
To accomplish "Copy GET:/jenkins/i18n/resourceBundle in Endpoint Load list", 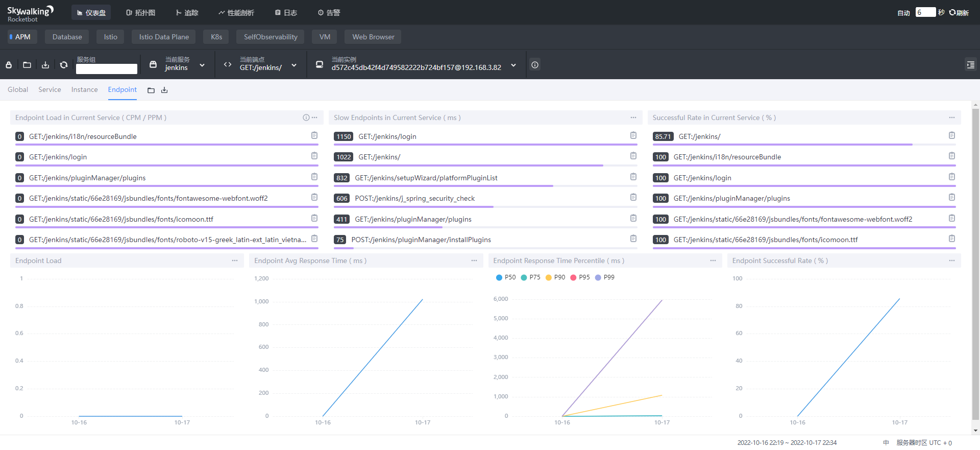I will pyautogui.click(x=314, y=135).
